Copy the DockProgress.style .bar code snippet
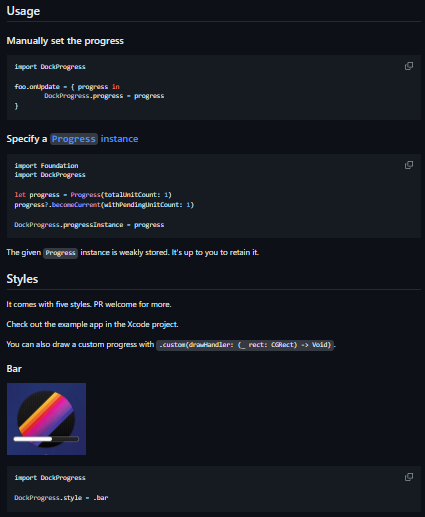 tap(409, 477)
